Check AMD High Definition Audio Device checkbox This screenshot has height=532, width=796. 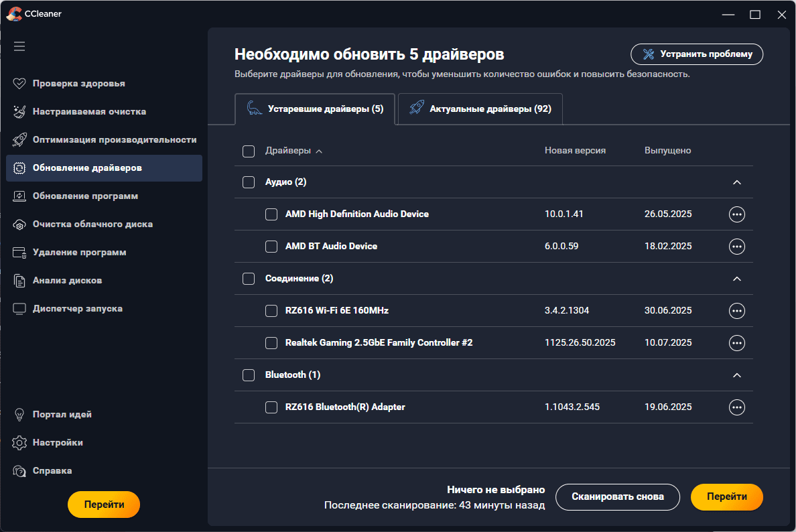tap(271, 214)
